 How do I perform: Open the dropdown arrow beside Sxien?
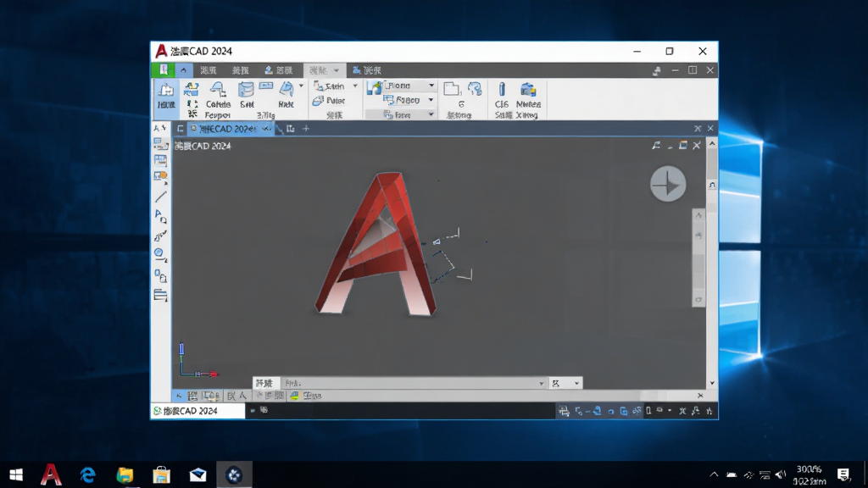pyautogui.click(x=355, y=86)
